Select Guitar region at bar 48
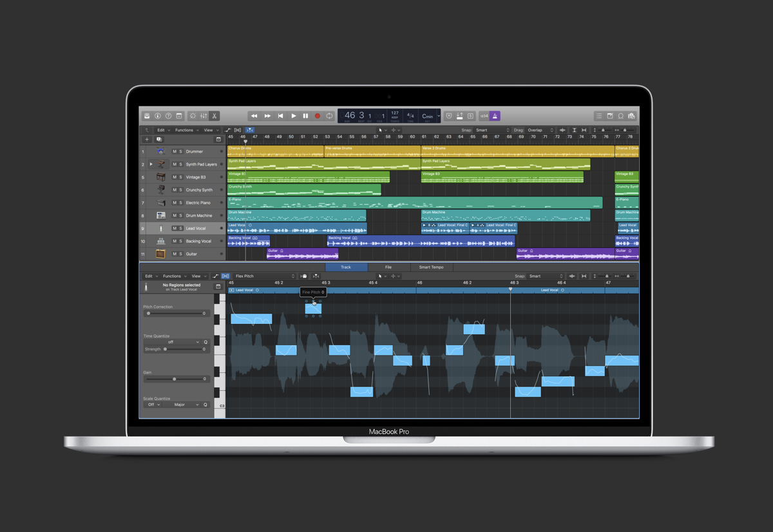773x532 pixels. (302, 254)
